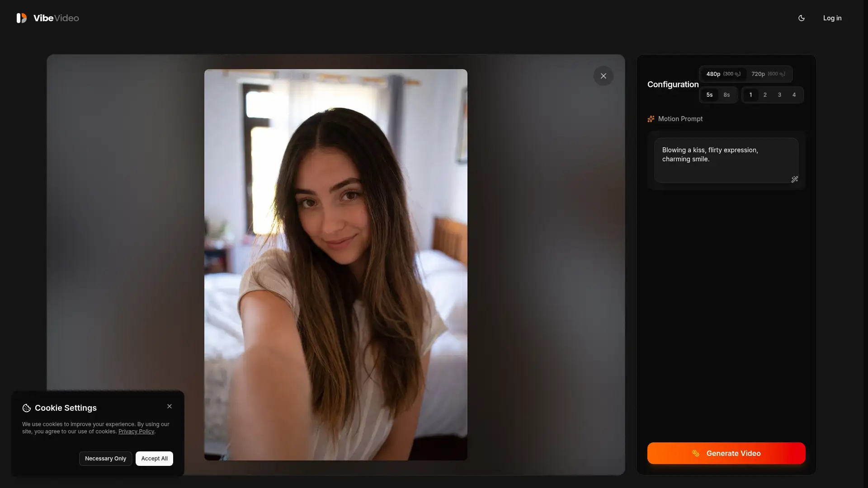
Task: Click the coin icon next to 480p
Action: [737, 75]
